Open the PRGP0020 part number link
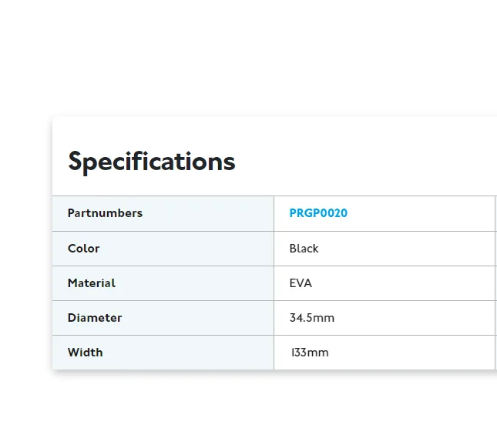The height and width of the screenshot is (448, 497). 318,213
